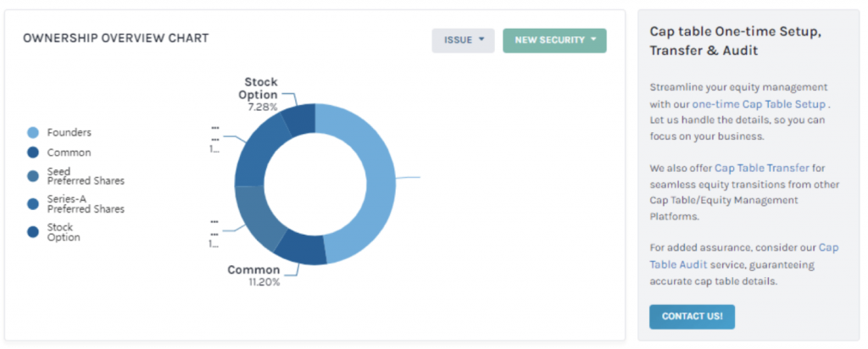Click the Ownership Overview Chart heading

(115, 38)
